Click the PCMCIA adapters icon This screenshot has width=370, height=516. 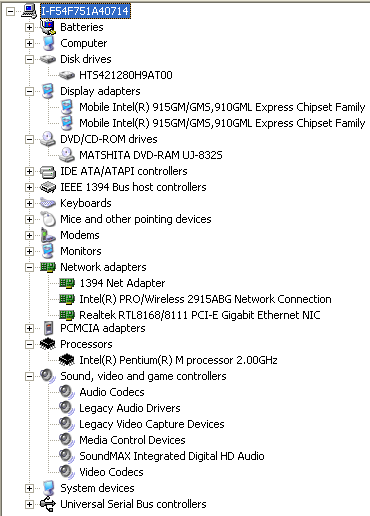click(49, 328)
